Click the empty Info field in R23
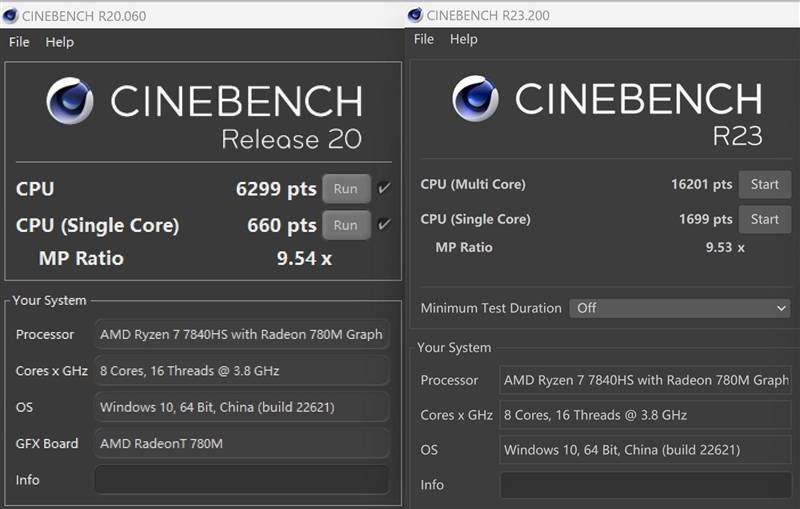The width and height of the screenshot is (800, 509). 645,485
